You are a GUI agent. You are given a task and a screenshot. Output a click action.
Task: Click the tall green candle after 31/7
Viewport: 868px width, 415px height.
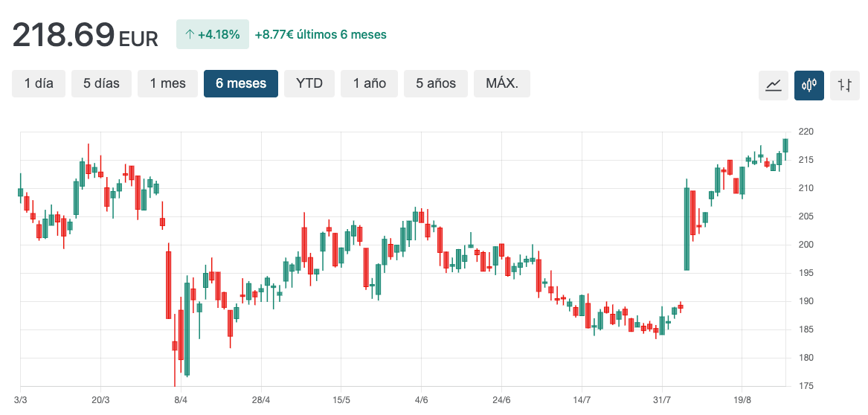(x=687, y=228)
